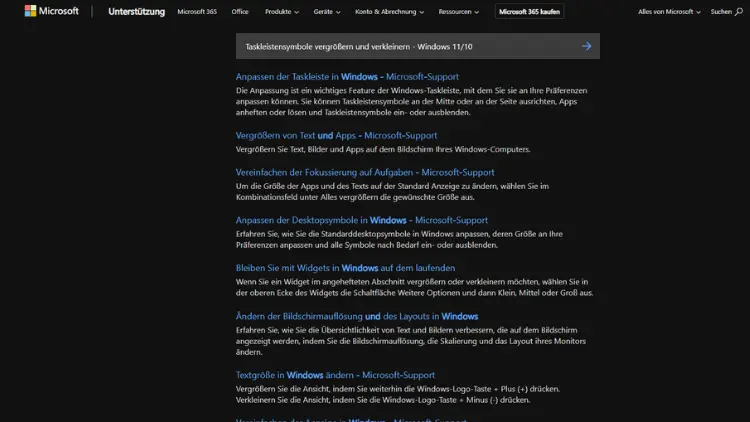Screen dimensions: 750x422
Task: Submit search with the arrow button
Action: [x=586, y=46]
